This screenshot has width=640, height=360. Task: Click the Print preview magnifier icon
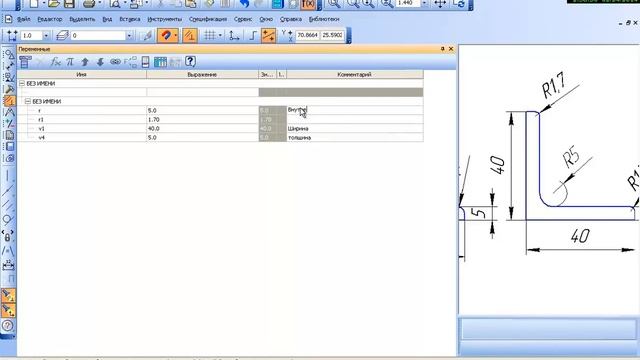pyautogui.click(x=115, y=4)
